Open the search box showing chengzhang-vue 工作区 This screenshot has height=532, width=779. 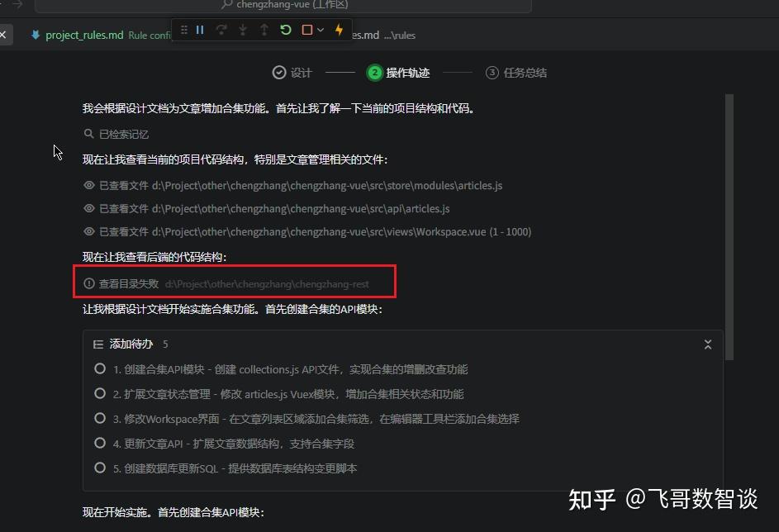click(x=289, y=5)
